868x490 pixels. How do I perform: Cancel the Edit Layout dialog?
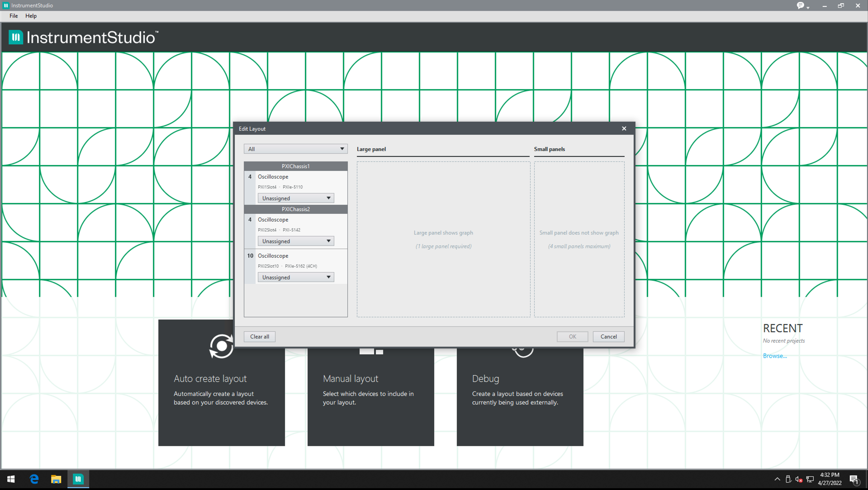click(x=608, y=337)
